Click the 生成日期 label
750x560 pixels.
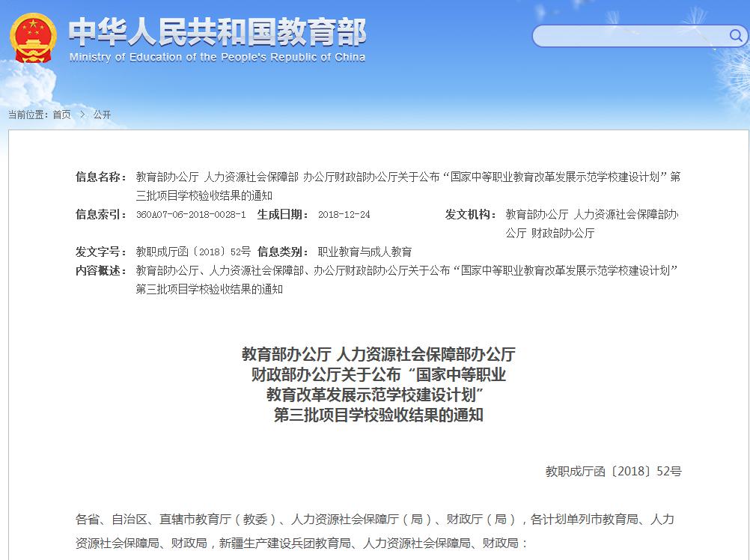point(283,215)
